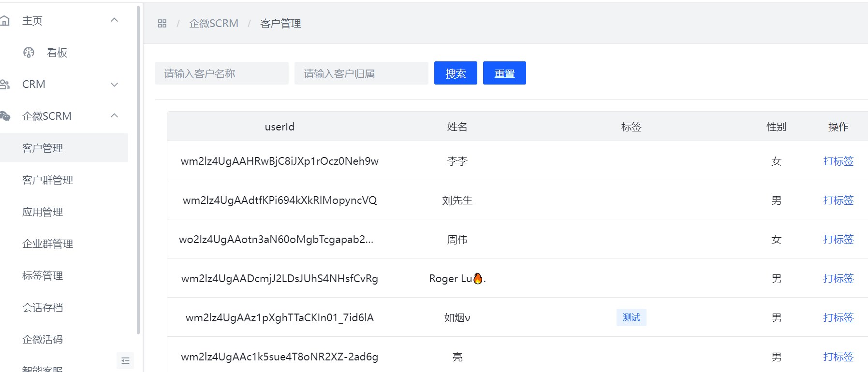This screenshot has width=868, height=372.
Task: Collapse the 主页 menu chevron
Action: (115, 20)
